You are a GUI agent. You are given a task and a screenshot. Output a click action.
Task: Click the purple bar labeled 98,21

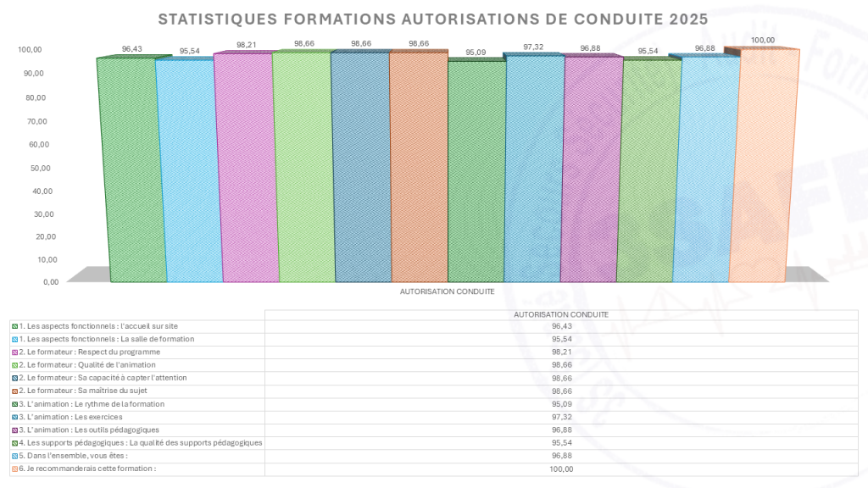coord(247,167)
